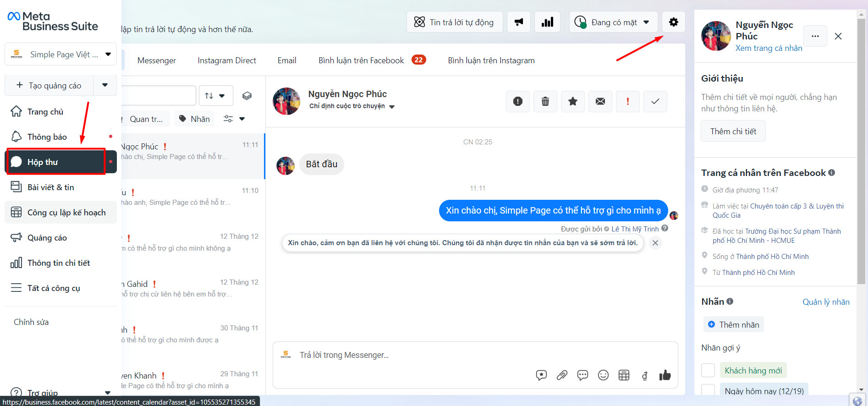Open Quảng cáo section
This screenshot has width=868, height=406.
[60, 238]
